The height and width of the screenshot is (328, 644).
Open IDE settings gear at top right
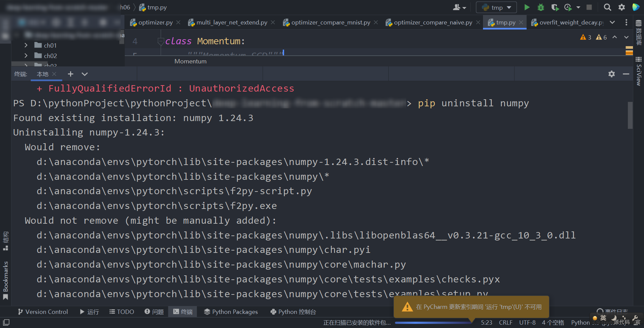(622, 7)
